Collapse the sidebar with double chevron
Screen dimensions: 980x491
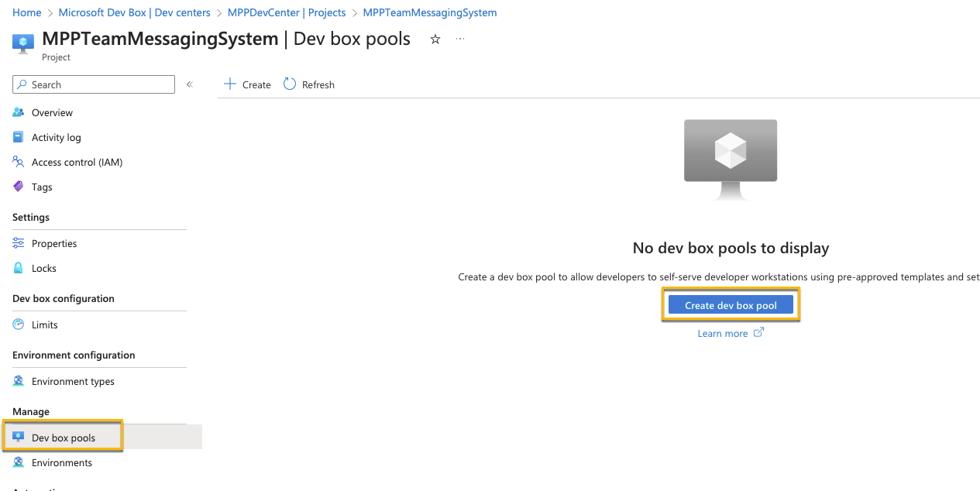click(189, 84)
